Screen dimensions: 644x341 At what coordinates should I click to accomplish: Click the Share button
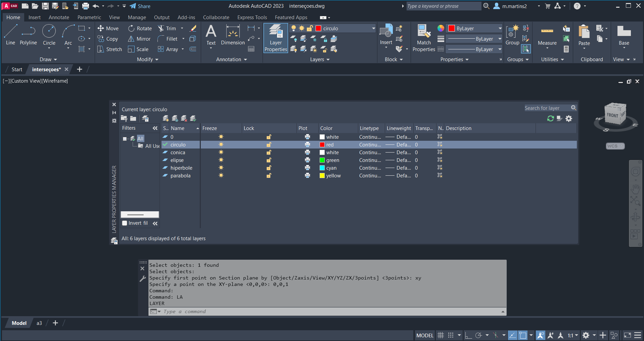(140, 6)
